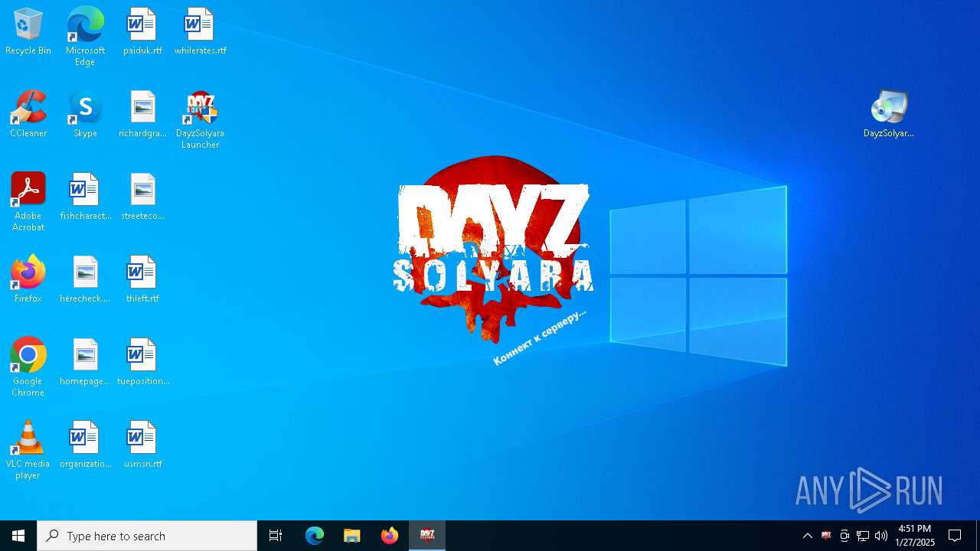Viewport: 980px width, 551px height.
Task: Open Edge from the taskbar
Action: 315,536
